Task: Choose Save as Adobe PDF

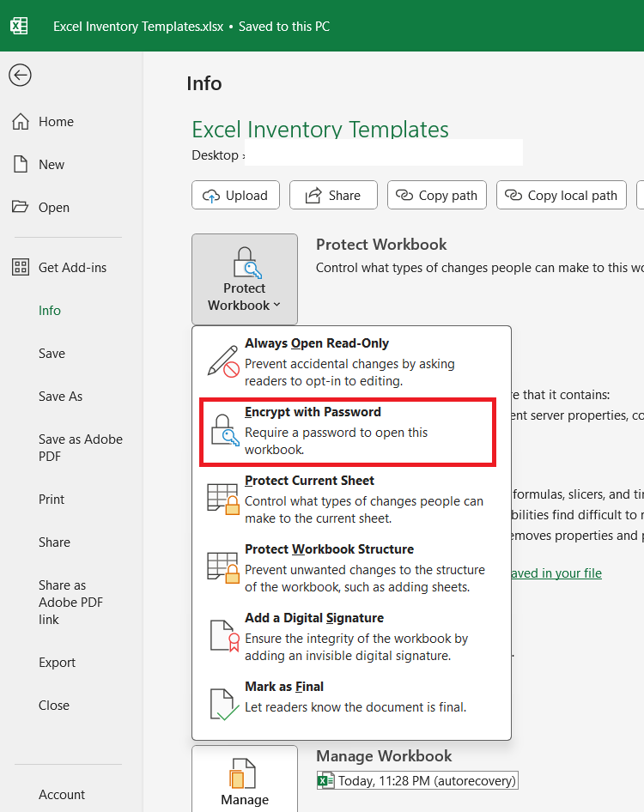Action: coord(81,448)
